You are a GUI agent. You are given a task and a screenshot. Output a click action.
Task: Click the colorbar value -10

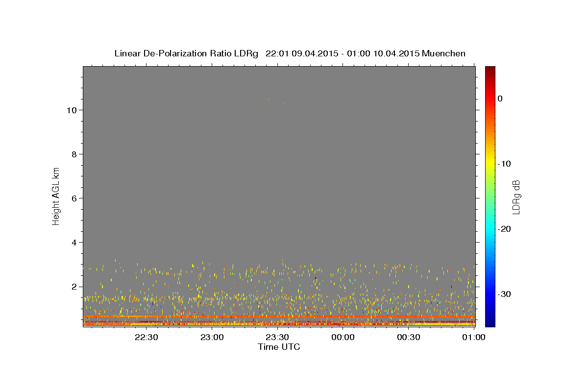pos(504,164)
